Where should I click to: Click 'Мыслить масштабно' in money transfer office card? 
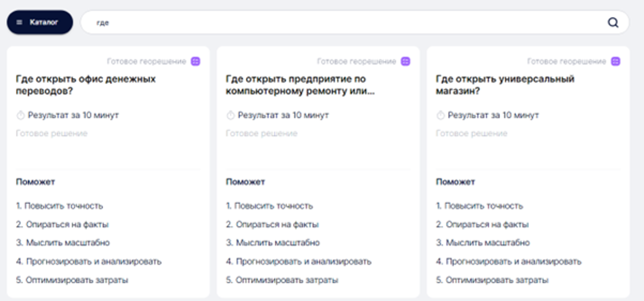[67, 243]
